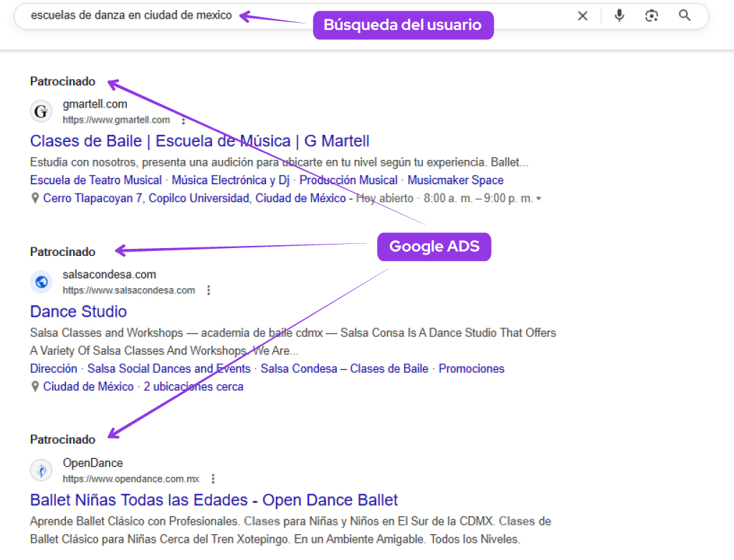Activate voice search with the microphone icon

tap(618, 15)
